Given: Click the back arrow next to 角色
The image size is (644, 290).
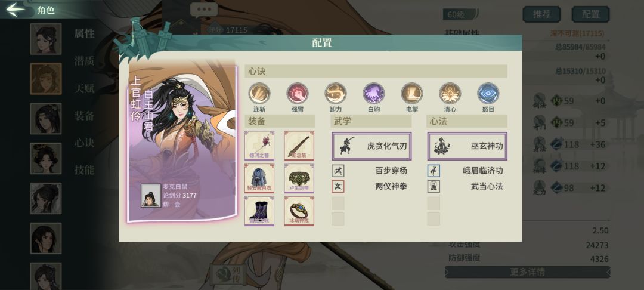Looking at the screenshot, I should point(16,10).
